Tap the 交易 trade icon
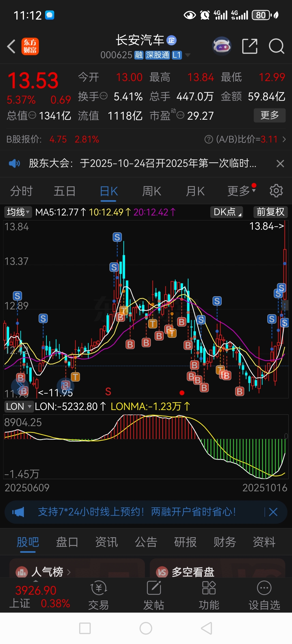Viewport: 292px width, 644px height. click(x=99, y=595)
